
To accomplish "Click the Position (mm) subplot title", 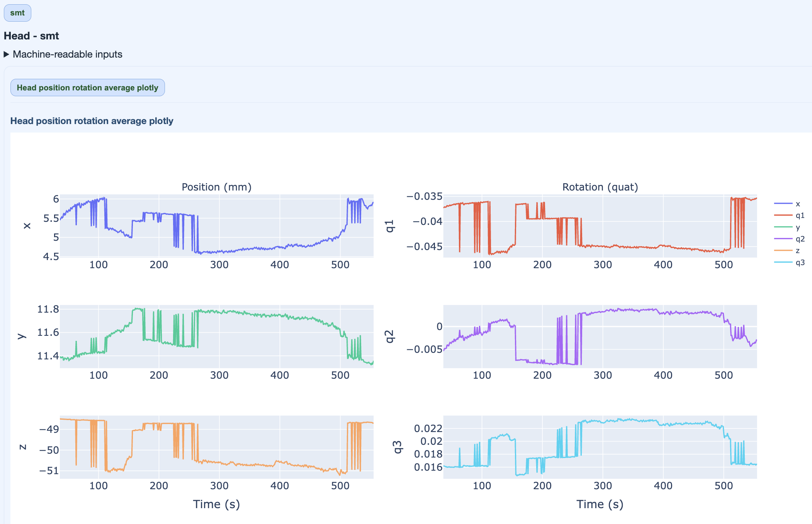I will tap(216, 187).
